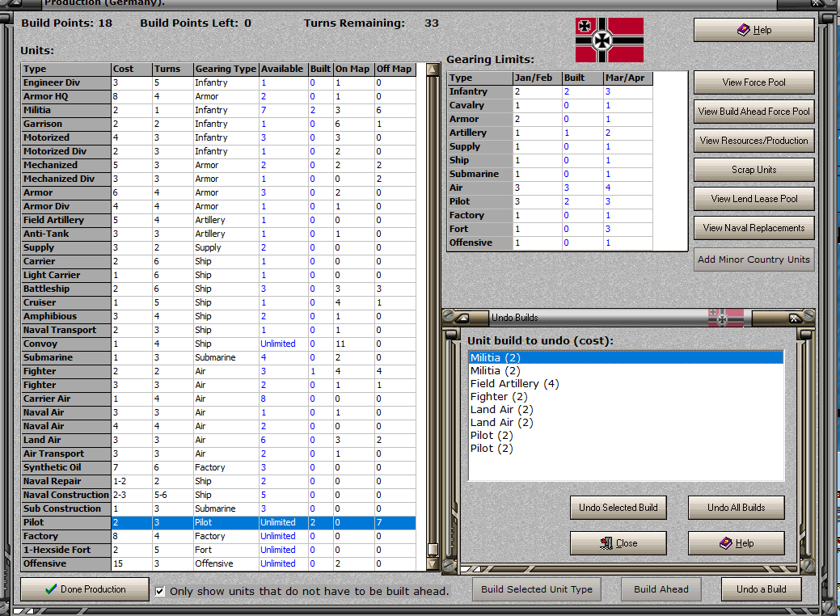
Task: Click Undo Selected Build
Action: [618, 508]
